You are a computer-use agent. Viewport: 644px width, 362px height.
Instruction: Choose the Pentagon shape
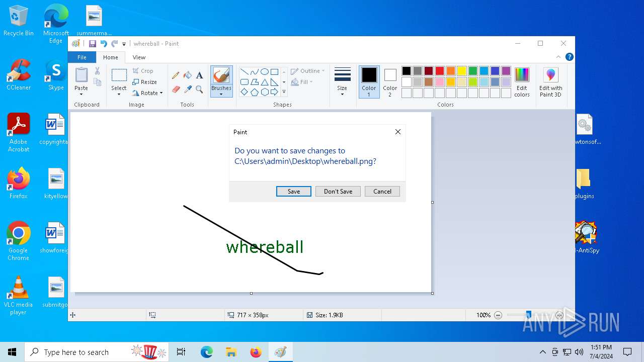tap(254, 92)
